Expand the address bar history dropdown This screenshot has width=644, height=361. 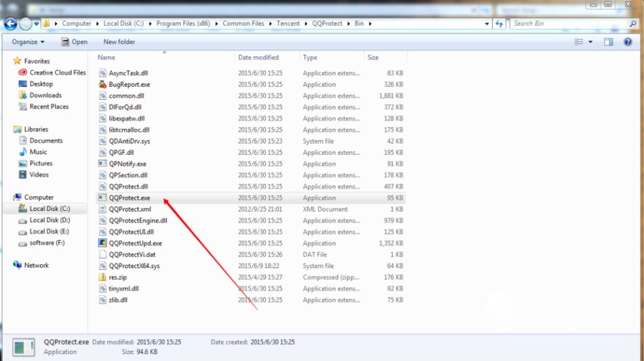click(487, 24)
